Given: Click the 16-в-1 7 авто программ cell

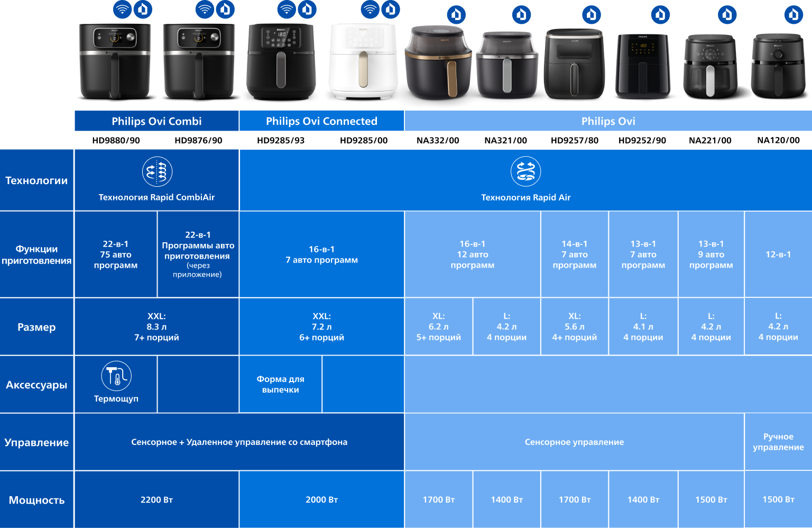Looking at the screenshot, I should click(x=321, y=254).
